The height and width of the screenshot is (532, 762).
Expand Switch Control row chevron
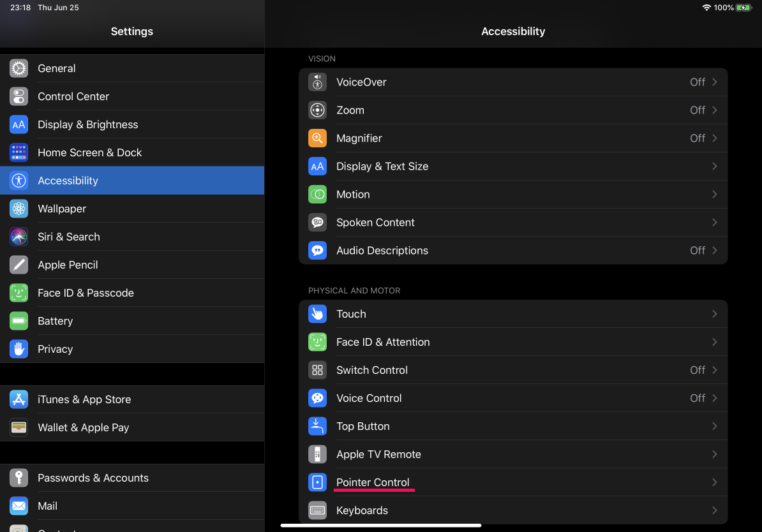pyautogui.click(x=714, y=370)
